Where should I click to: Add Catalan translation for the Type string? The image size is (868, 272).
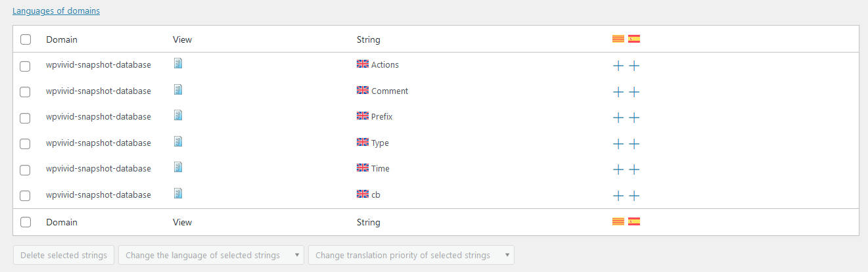618,144
